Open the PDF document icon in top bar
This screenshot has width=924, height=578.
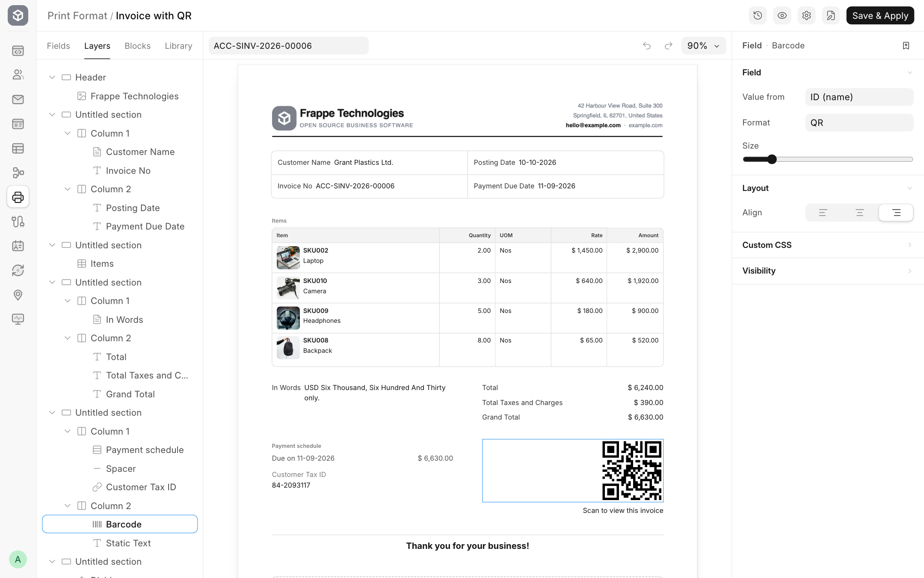click(831, 15)
